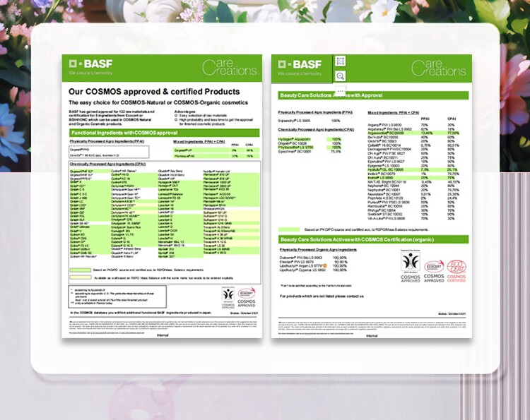The height and width of the screenshot is (420, 530).
Task: Select the left COSMOS approved products page
Action: point(162,196)
